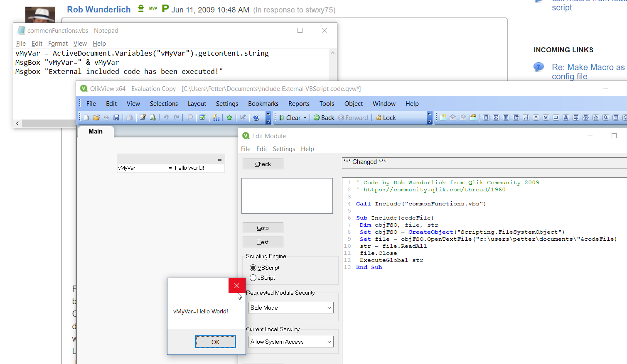Click the Create Chart bar graph icon
The image size is (627, 364).
point(526,117)
